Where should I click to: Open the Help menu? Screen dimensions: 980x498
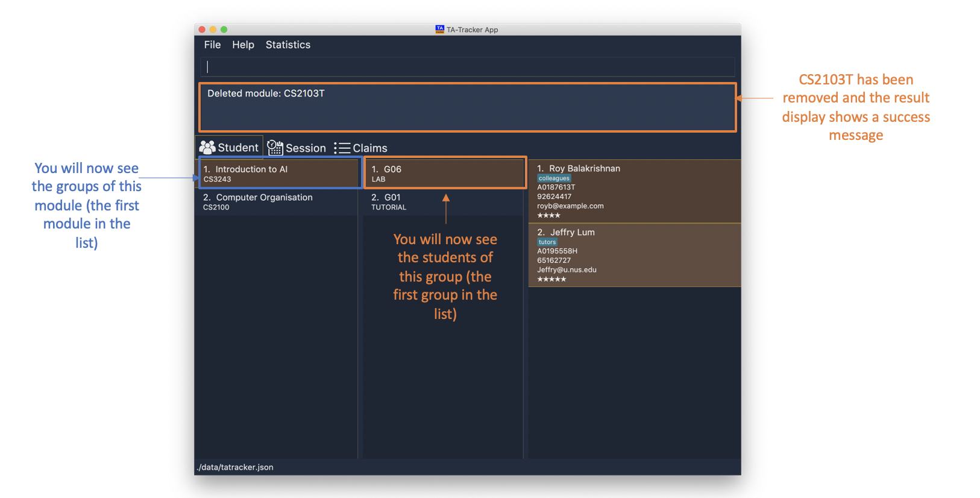click(243, 45)
